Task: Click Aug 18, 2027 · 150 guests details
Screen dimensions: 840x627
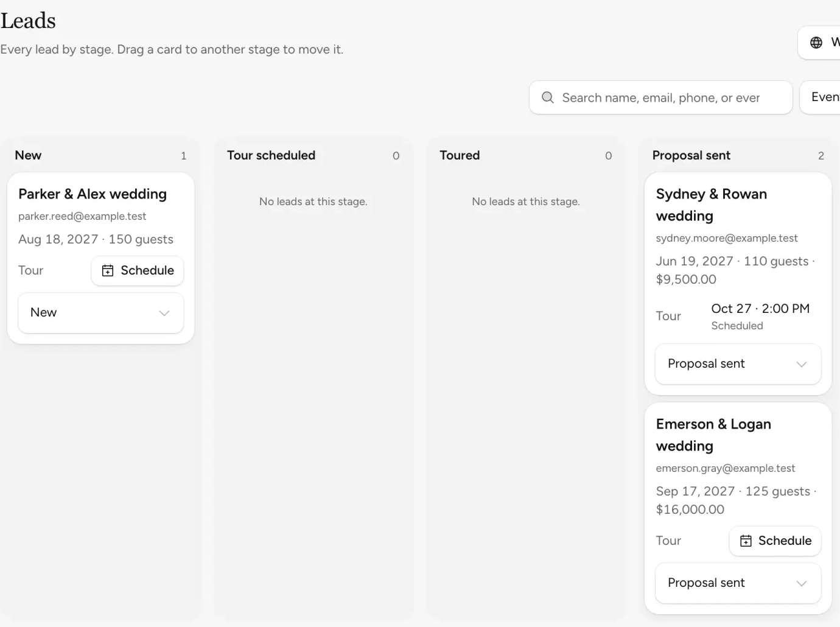Action: (x=96, y=240)
